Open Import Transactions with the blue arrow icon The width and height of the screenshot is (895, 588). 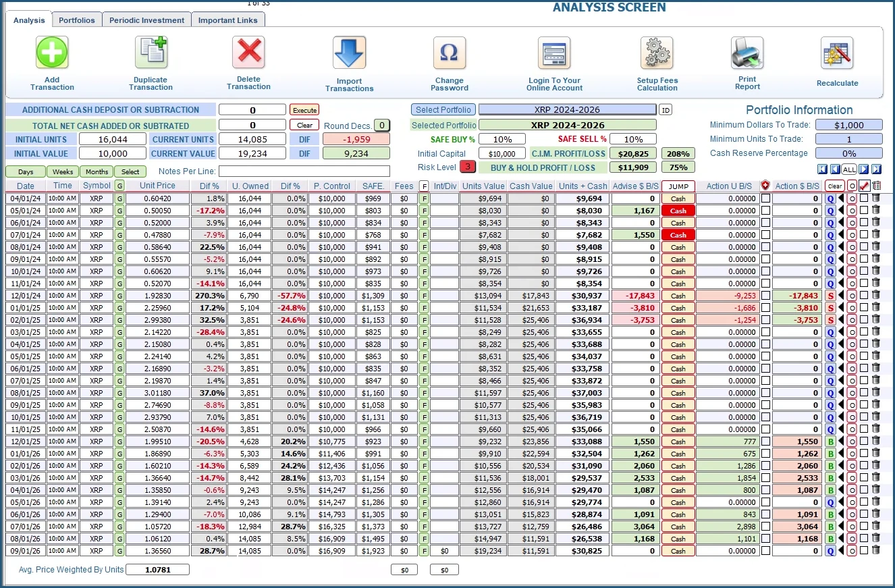350,53
